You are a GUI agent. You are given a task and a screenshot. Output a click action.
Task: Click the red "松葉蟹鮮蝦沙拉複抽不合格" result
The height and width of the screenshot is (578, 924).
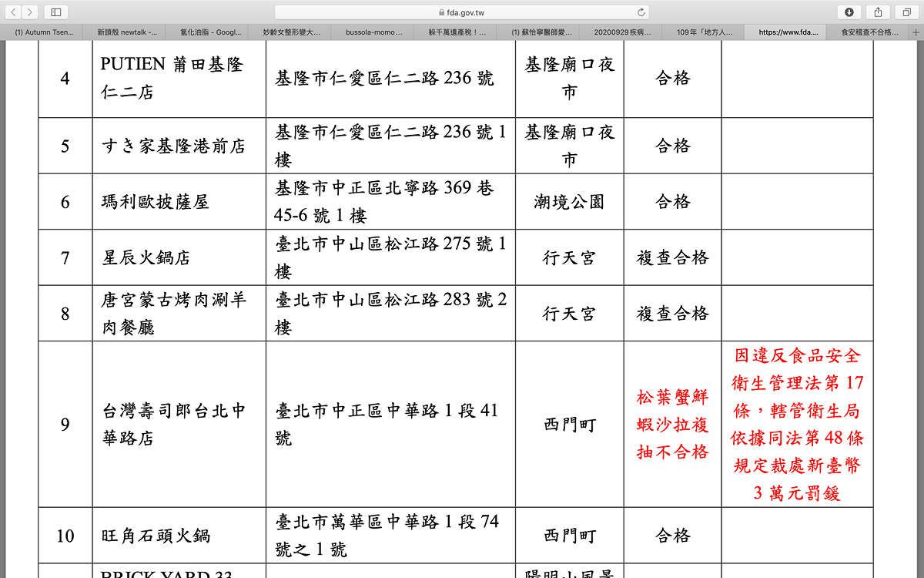point(673,424)
